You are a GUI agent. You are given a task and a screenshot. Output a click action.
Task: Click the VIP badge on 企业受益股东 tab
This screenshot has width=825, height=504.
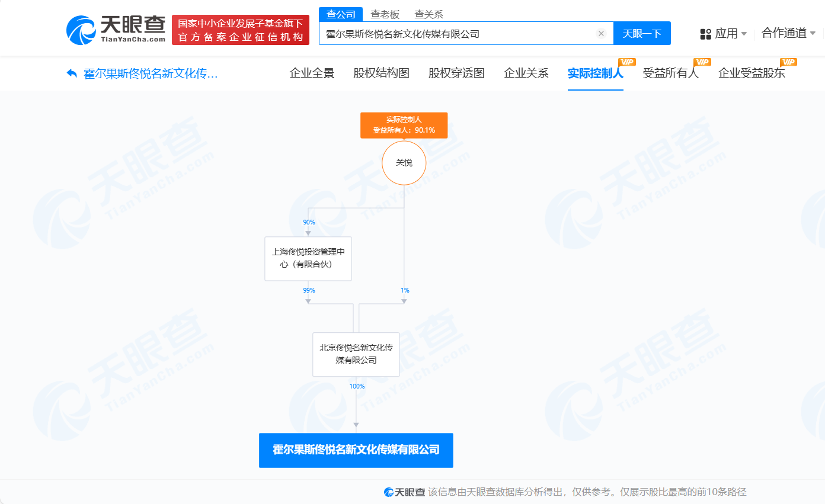(788, 61)
